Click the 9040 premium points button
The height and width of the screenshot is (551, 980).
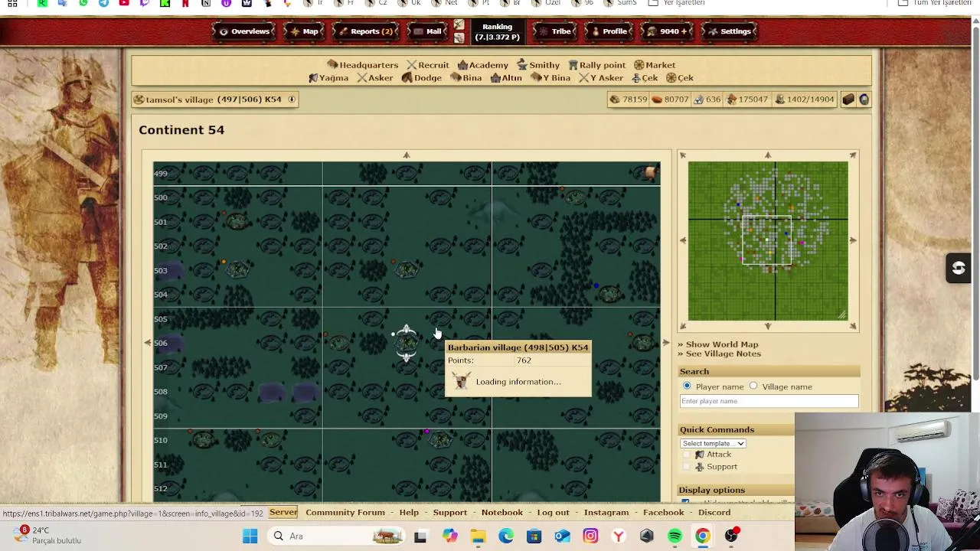click(666, 31)
